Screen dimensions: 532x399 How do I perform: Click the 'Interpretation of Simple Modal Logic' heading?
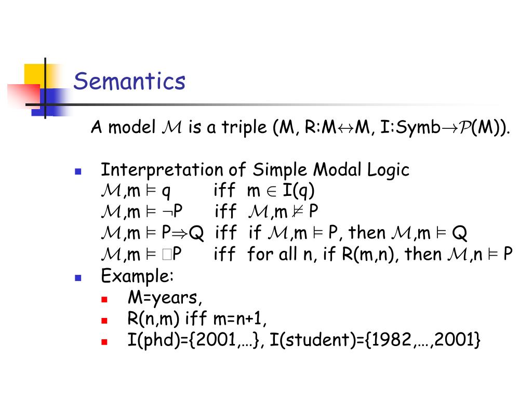[x=255, y=170]
